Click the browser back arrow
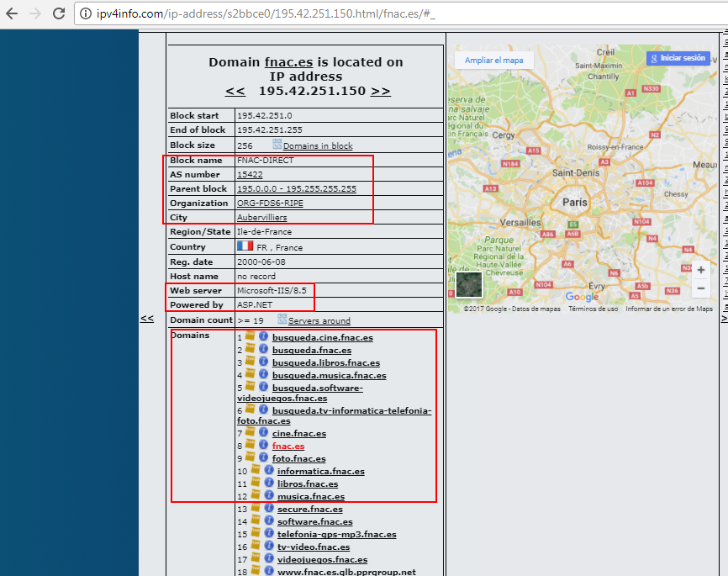Screen dimensions: 728x576 coord(12,14)
